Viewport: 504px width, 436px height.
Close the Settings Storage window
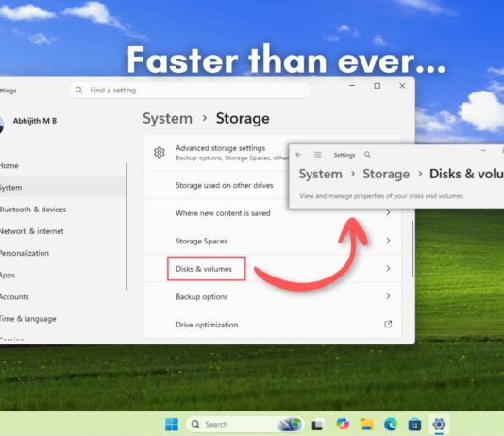[x=402, y=86]
